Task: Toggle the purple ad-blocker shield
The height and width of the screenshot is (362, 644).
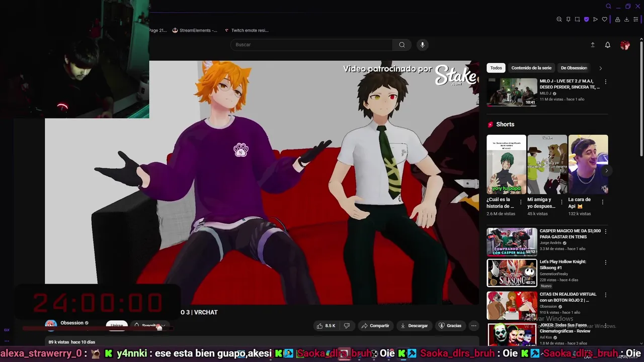Action: [586, 20]
